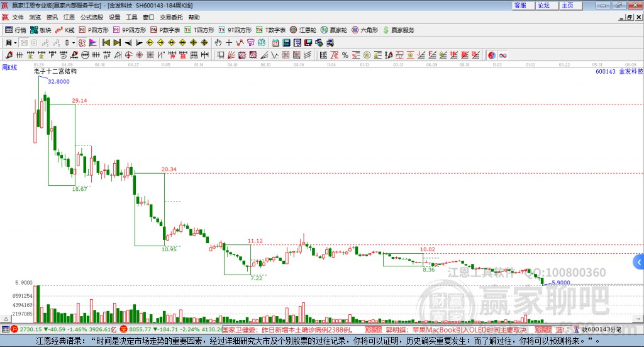The width and height of the screenshot is (644, 347).
Task: Click the 11.12 price level label
Action: [x=255, y=241]
